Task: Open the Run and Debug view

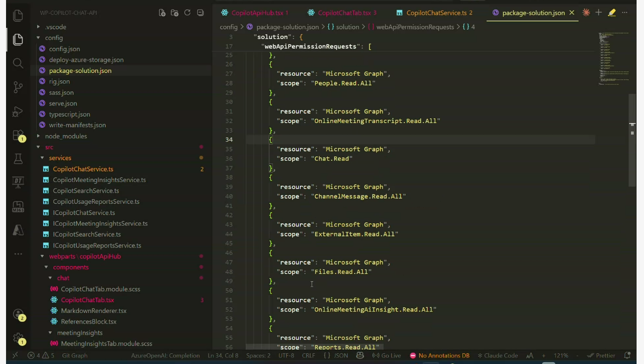Action: (18, 111)
